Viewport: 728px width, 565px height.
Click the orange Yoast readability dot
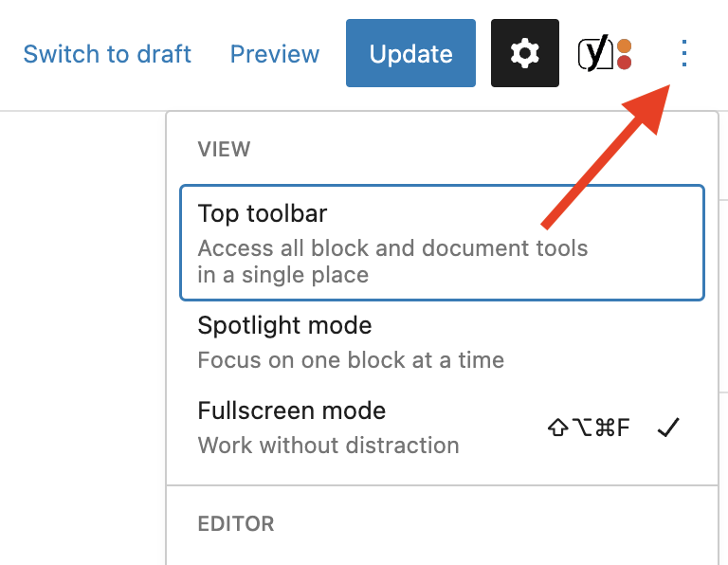(x=624, y=46)
